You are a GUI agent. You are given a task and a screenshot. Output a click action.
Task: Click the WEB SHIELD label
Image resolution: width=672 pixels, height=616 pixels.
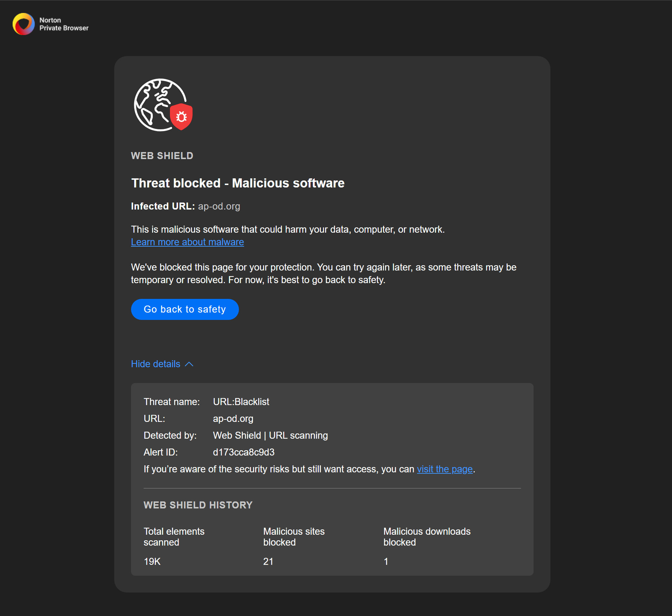162,156
